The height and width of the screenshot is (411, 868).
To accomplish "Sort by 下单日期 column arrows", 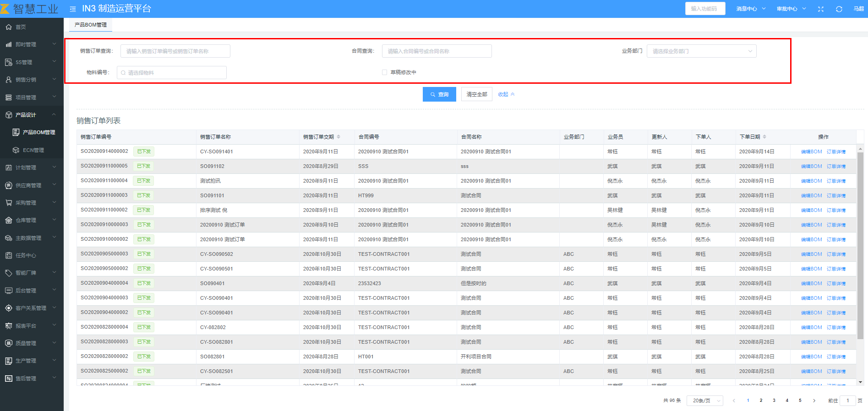I will coord(764,137).
